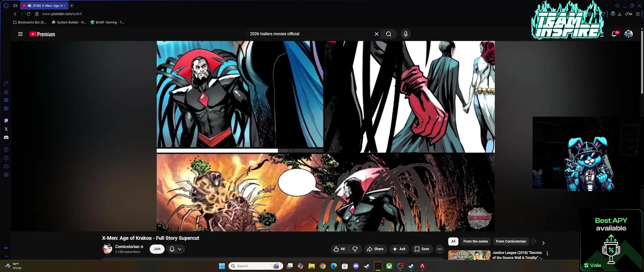Open Discord in Opera sidebar

coord(6,138)
